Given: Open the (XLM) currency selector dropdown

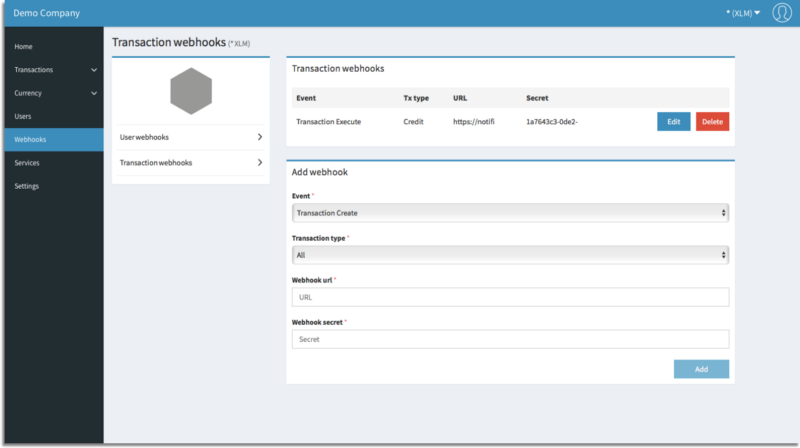Looking at the screenshot, I should (x=743, y=13).
